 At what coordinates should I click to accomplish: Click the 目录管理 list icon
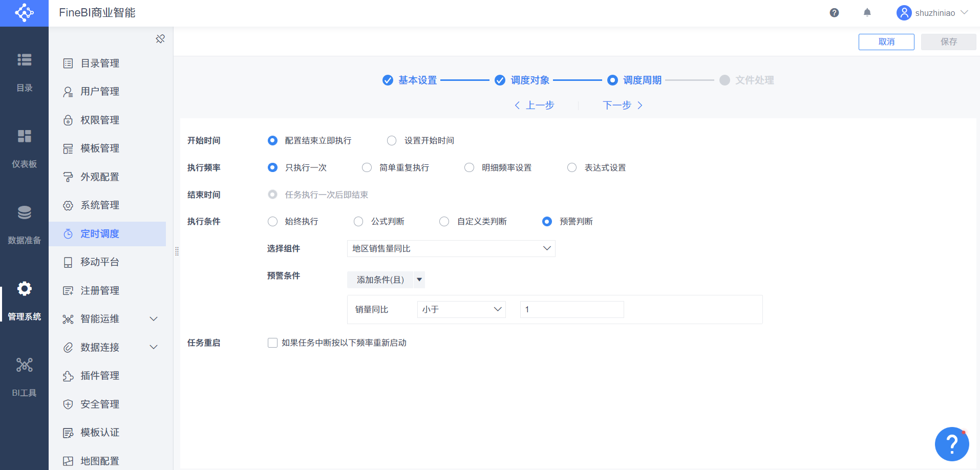click(x=68, y=63)
